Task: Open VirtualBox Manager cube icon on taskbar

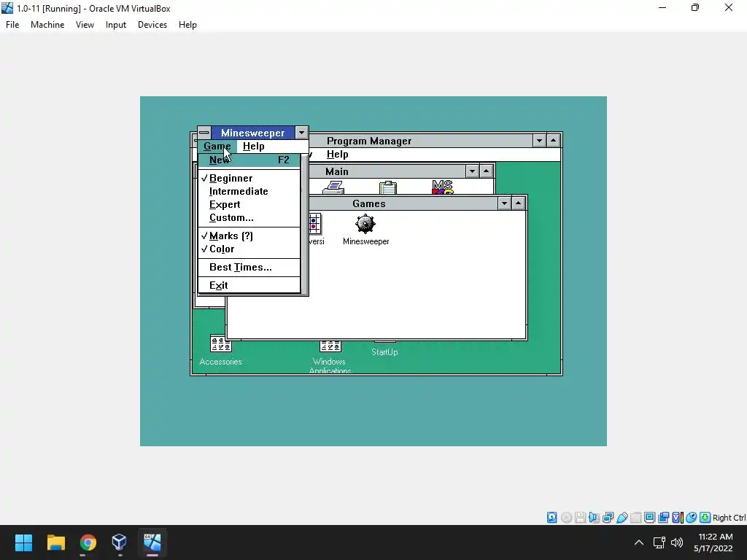Action: tap(119, 542)
